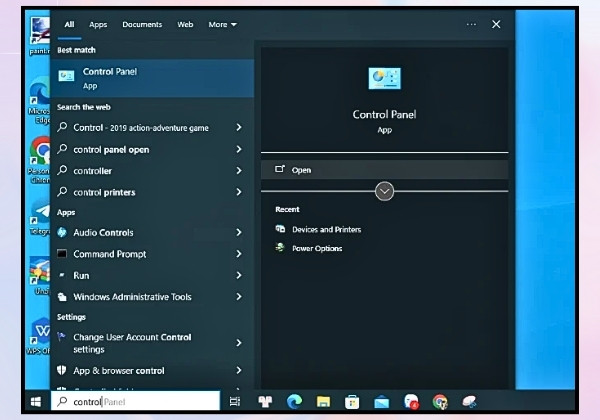Switch to the Web search tab
The image size is (600, 420).
185,24
